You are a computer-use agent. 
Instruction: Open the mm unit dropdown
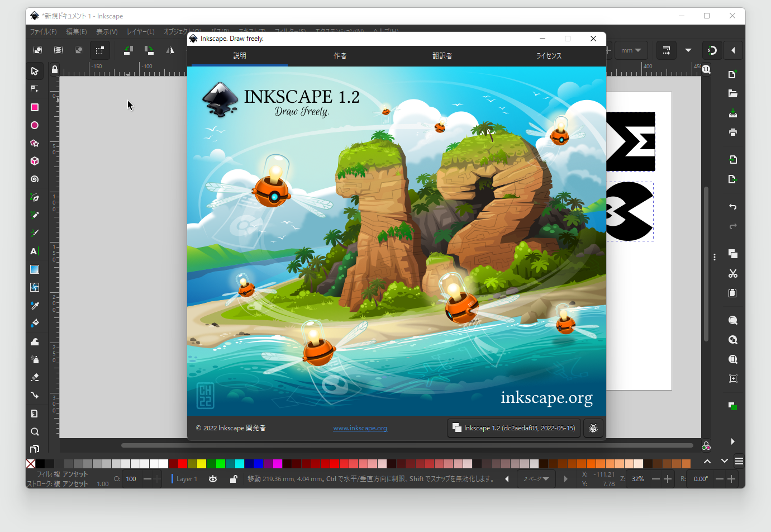coord(631,50)
